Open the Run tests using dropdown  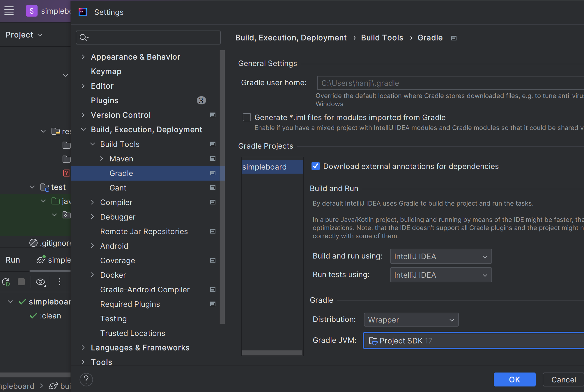click(440, 275)
